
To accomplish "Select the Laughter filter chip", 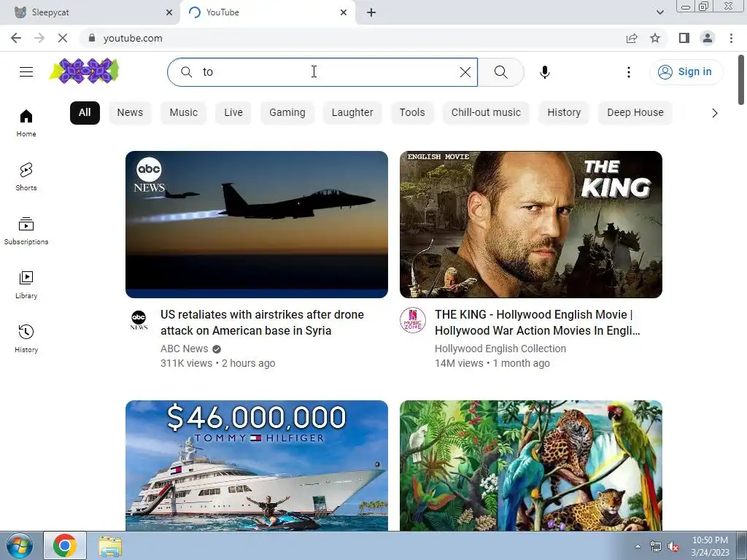I will coord(352,113).
